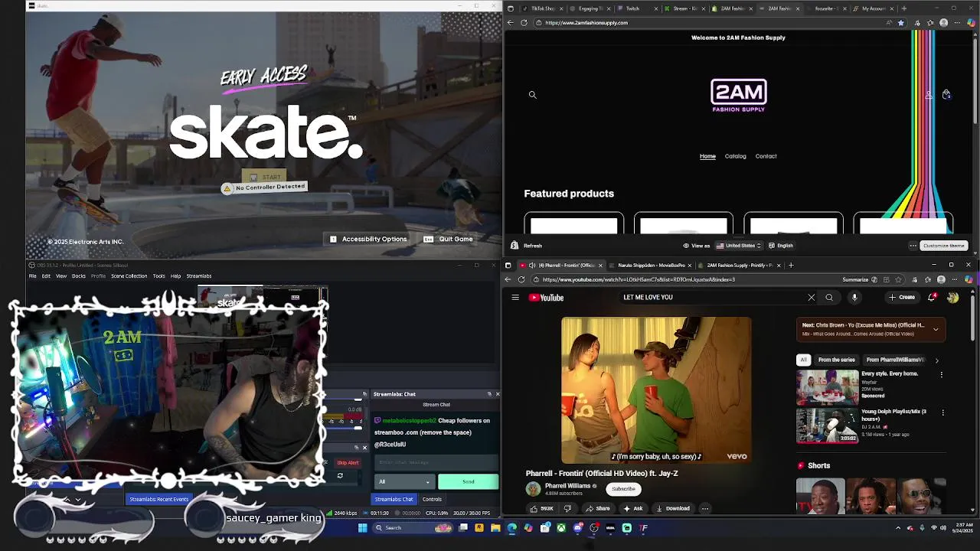Open File Explorer from the taskbar
Screen dimensions: 980x551
coord(495,527)
